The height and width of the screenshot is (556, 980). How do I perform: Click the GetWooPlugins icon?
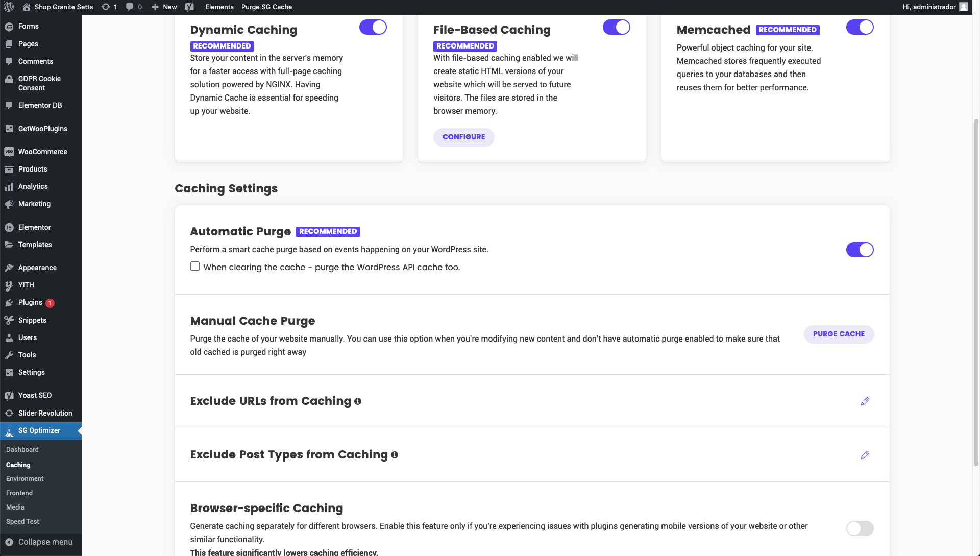[x=9, y=129]
